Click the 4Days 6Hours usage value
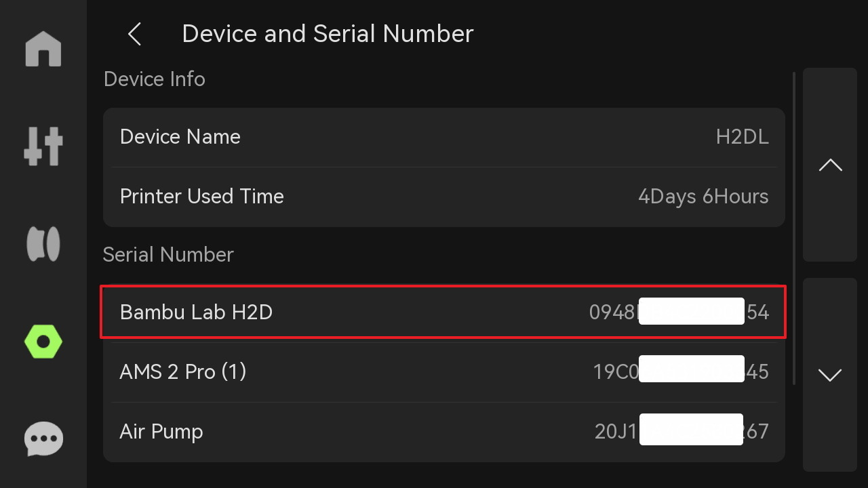The image size is (868, 488). click(703, 197)
